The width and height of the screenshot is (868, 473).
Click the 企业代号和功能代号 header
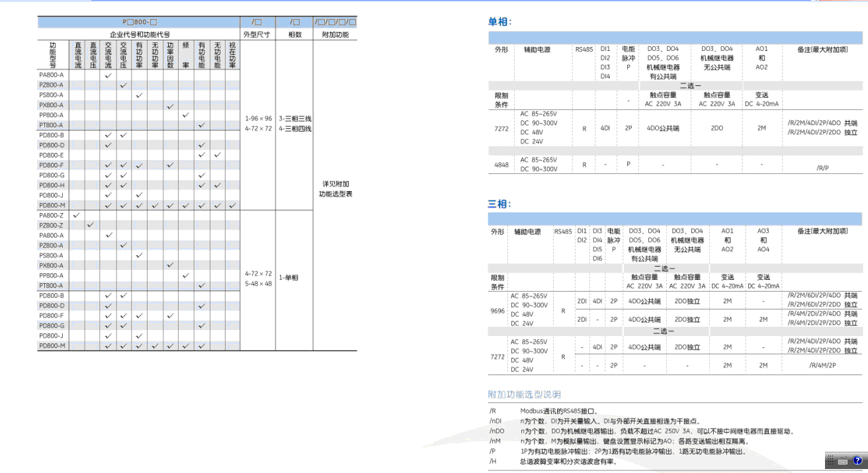tap(139, 34)
